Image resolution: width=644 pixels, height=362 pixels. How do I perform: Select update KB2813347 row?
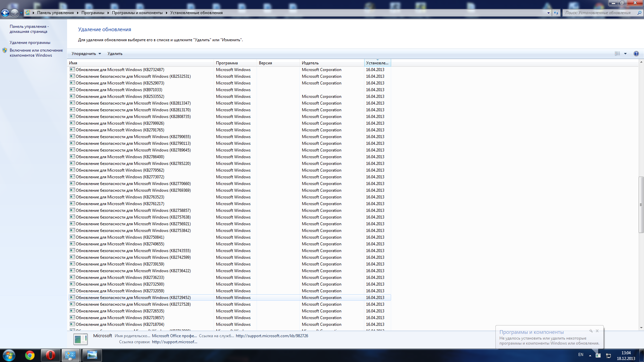pos(230,103)
